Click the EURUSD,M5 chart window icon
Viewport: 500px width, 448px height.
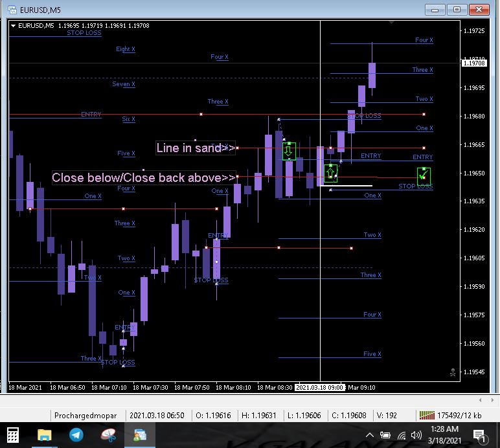click(12, 10)
